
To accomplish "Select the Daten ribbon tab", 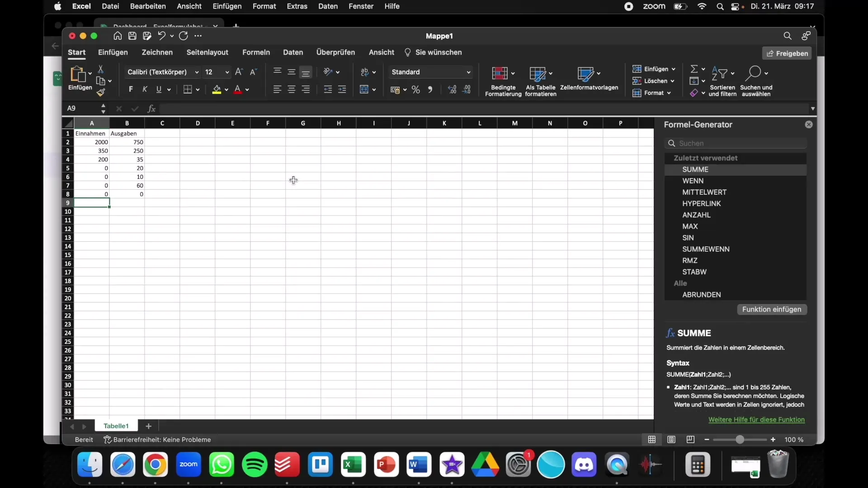I will point(292,52).
